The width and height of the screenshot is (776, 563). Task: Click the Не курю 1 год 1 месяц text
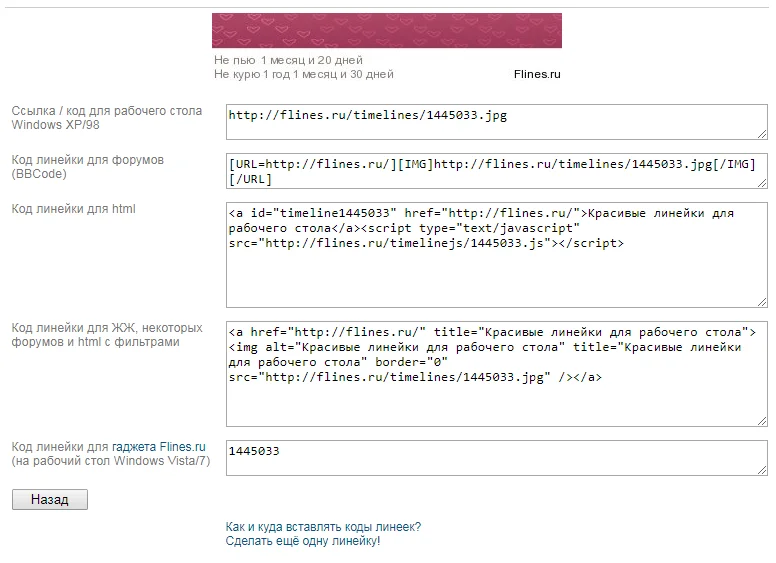pos(303,74)
